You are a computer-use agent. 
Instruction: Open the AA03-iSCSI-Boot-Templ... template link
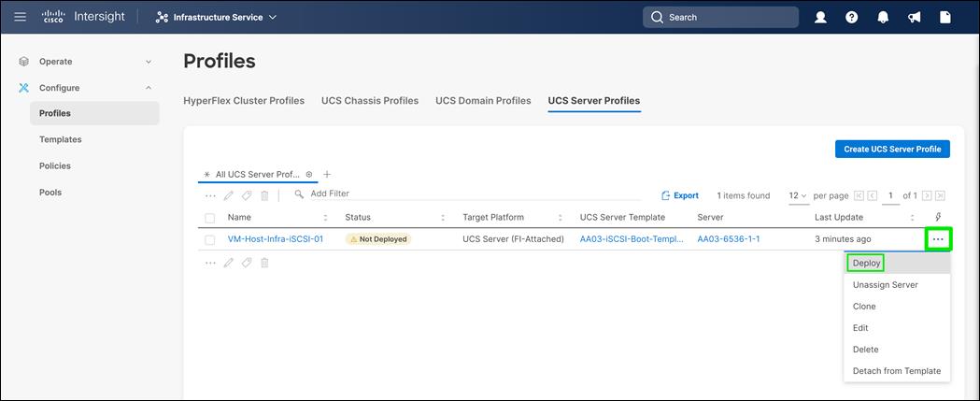[x=632, y=239]
